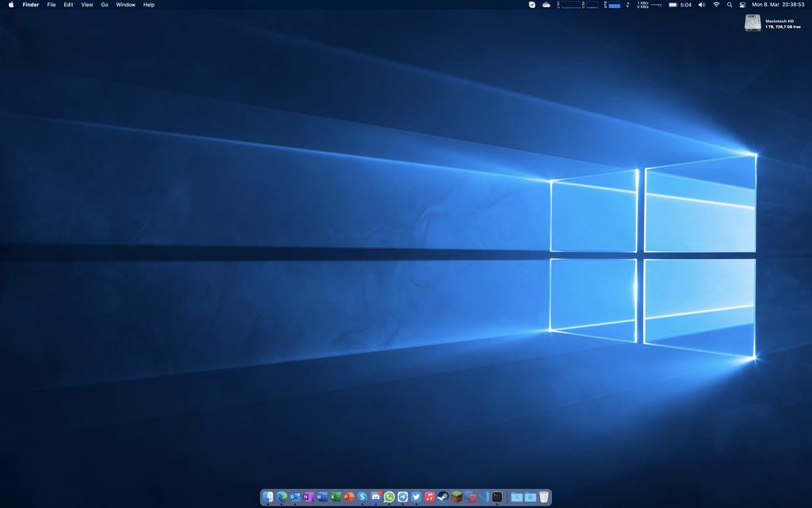812x508 pixels.
Task: Open the View menu
Action: click(x=87, y=5)
